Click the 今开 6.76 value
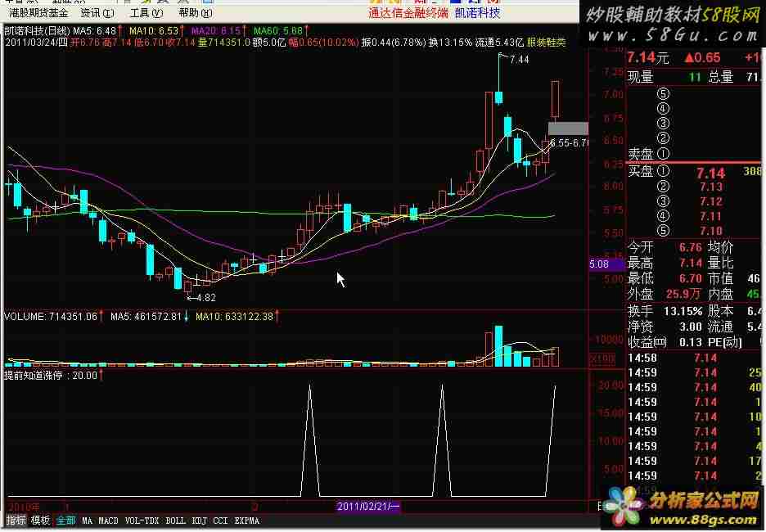 (x=691, y=247)
